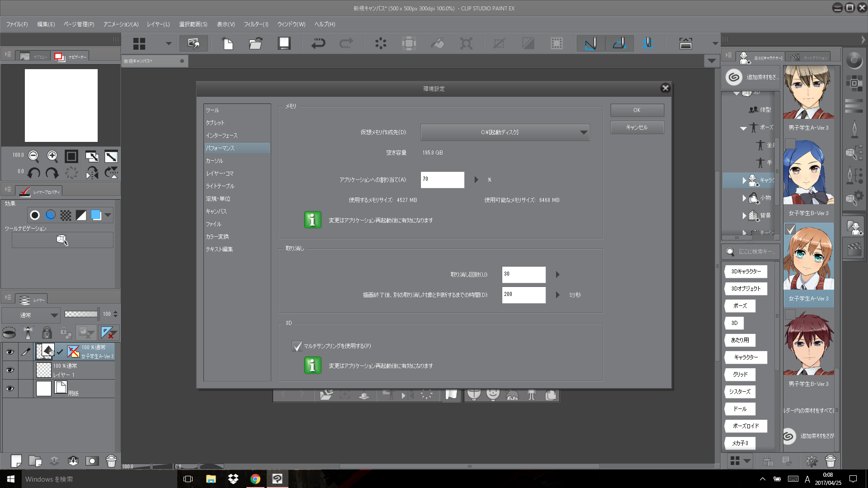Expand the 背景 material tree folder
Image resolution: width=868 pixels, height=488 pixels.
[x=744, y=216]
